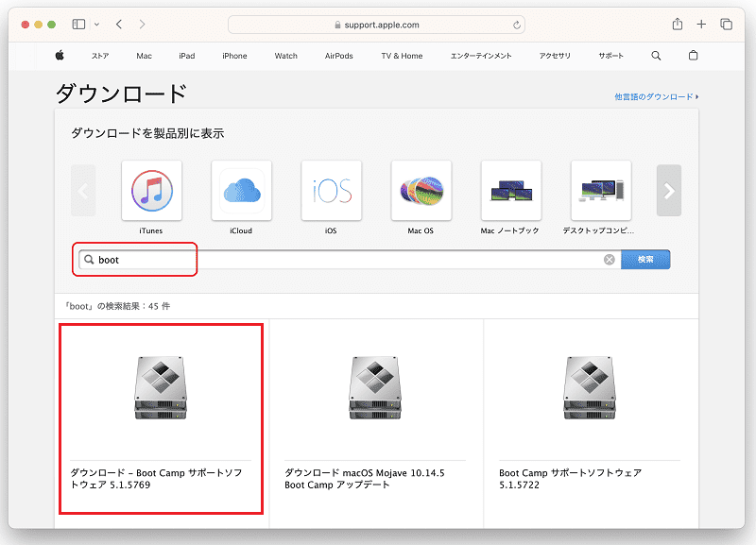Select the Mac ノートブック product icon
The image size is (756, 545).
pyautogui.click(x=511, y=191)
